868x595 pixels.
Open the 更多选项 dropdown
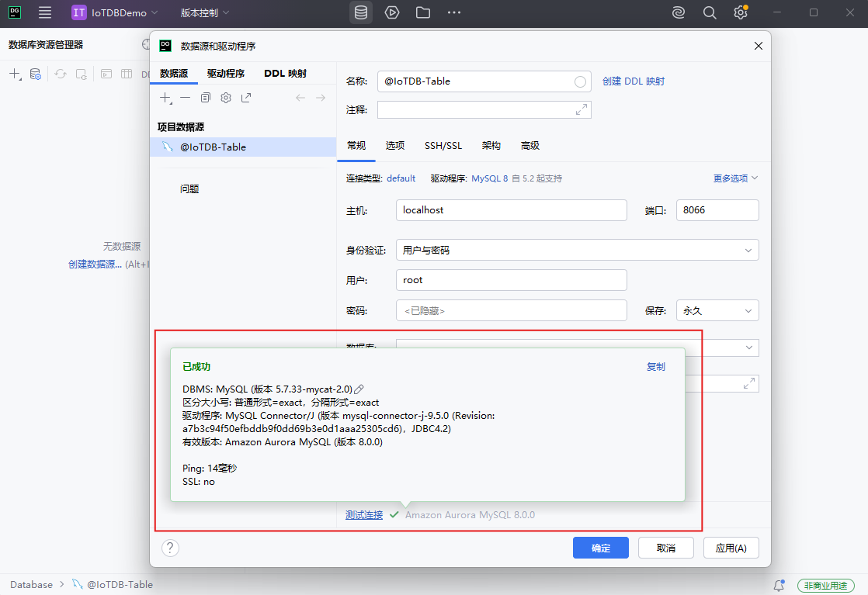732,178
